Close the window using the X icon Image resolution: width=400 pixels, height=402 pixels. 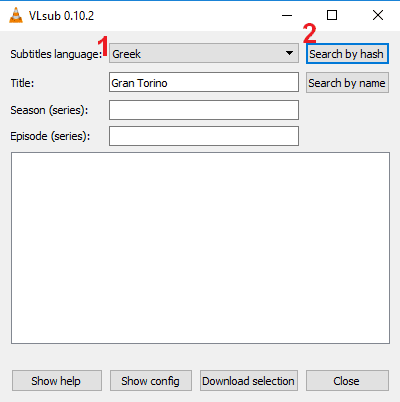[378, 15]
